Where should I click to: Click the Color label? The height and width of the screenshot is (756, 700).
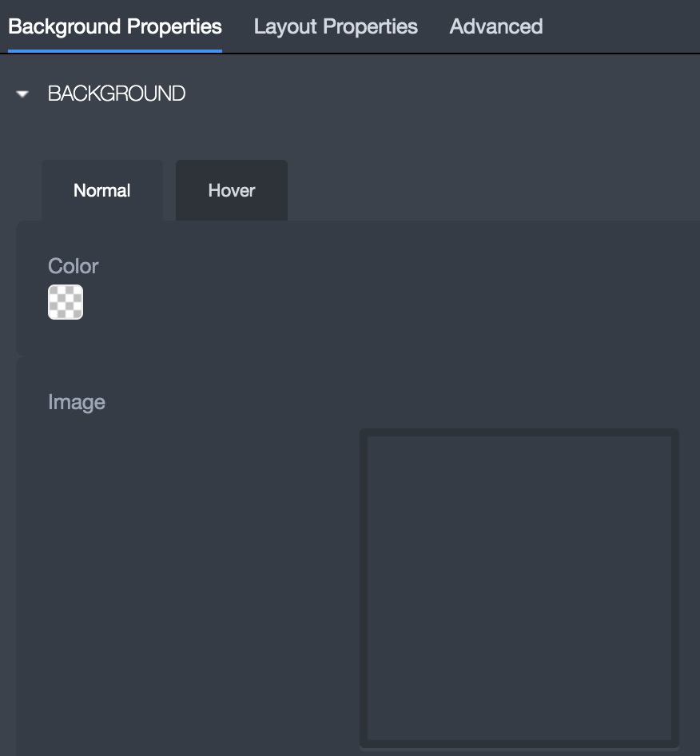click(x=73, y=266)
